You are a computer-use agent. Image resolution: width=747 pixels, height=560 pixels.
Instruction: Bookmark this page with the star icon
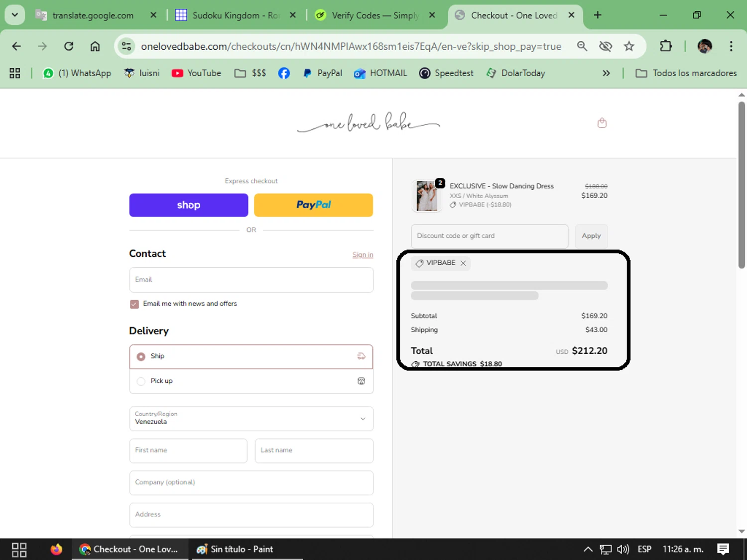tap(629, 46)
